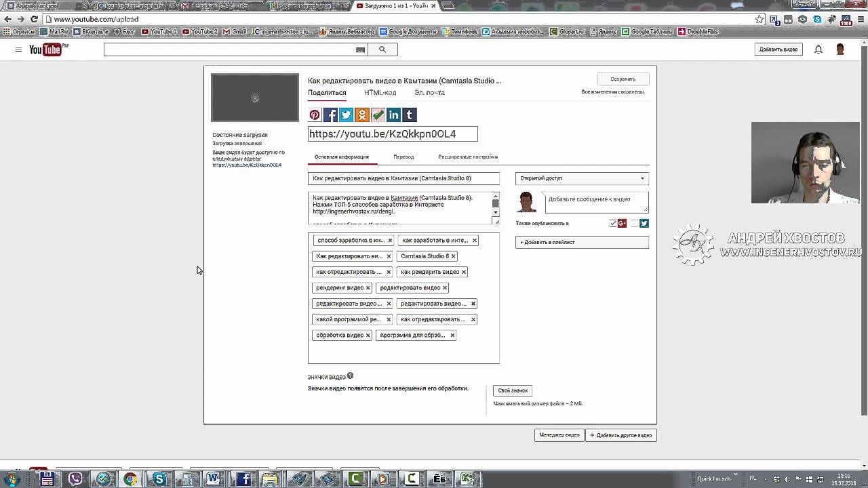Image resolution: width=868 pixels, height=488 pixels.
Task: Share the video on LinkedIn
Action: (x=393, y=115)
